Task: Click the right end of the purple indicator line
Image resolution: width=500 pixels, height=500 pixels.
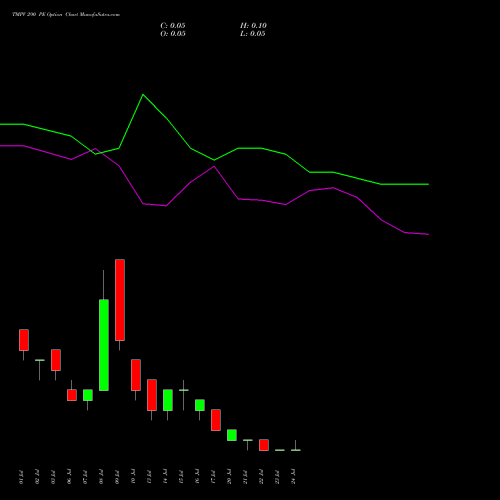Action: tap(428, 234)
